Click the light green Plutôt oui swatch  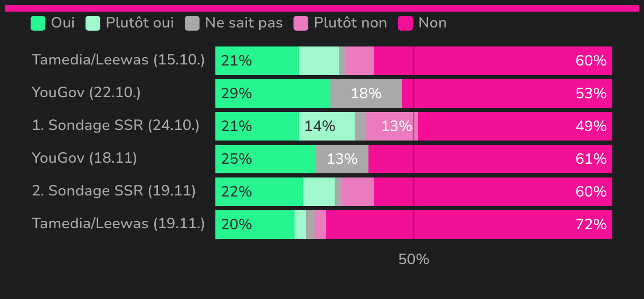pos(93,23)
